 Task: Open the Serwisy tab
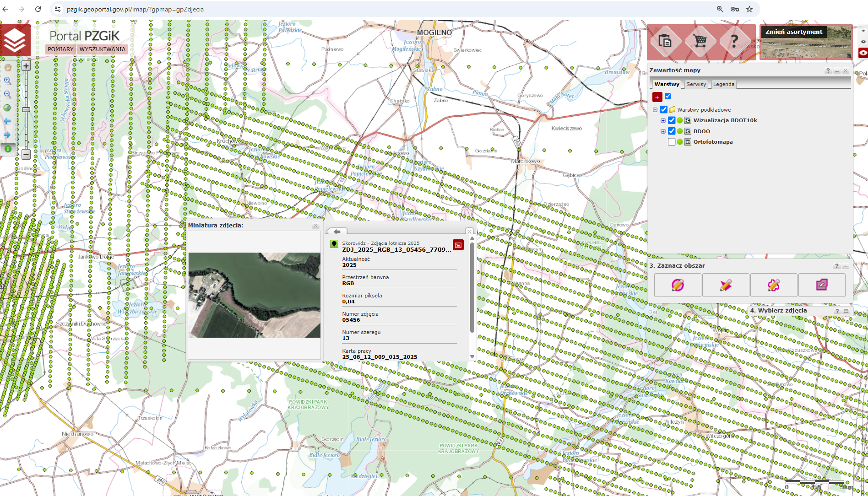(696, 84)
